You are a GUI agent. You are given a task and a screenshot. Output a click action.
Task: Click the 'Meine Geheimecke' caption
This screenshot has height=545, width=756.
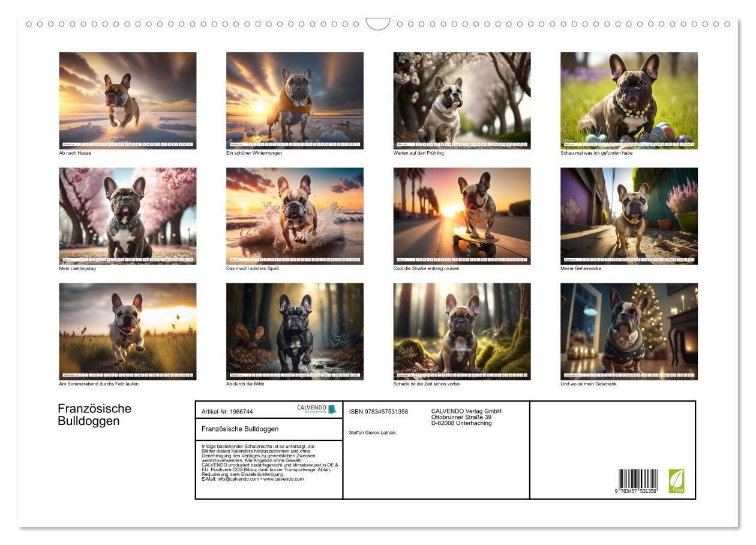coord(580,268)
